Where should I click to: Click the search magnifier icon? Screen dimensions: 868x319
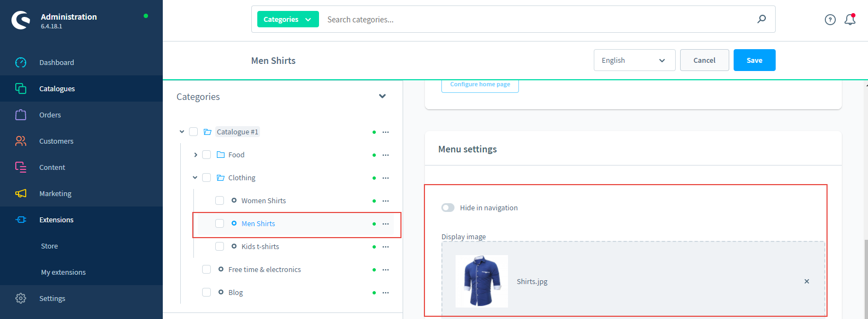tap(761, 19)
